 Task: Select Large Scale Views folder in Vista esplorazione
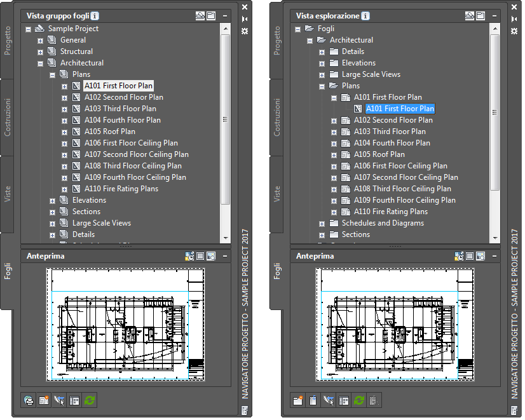(371, 74)
